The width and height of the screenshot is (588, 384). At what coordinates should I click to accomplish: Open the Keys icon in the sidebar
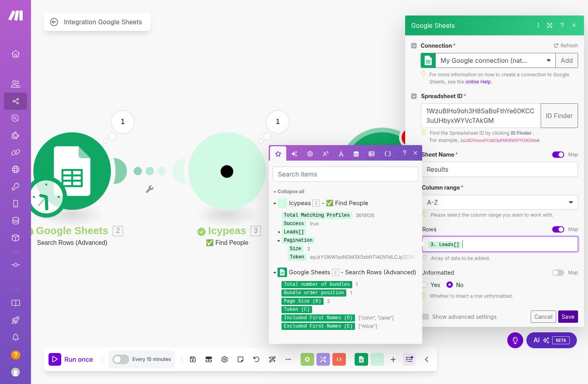[16, 186]
